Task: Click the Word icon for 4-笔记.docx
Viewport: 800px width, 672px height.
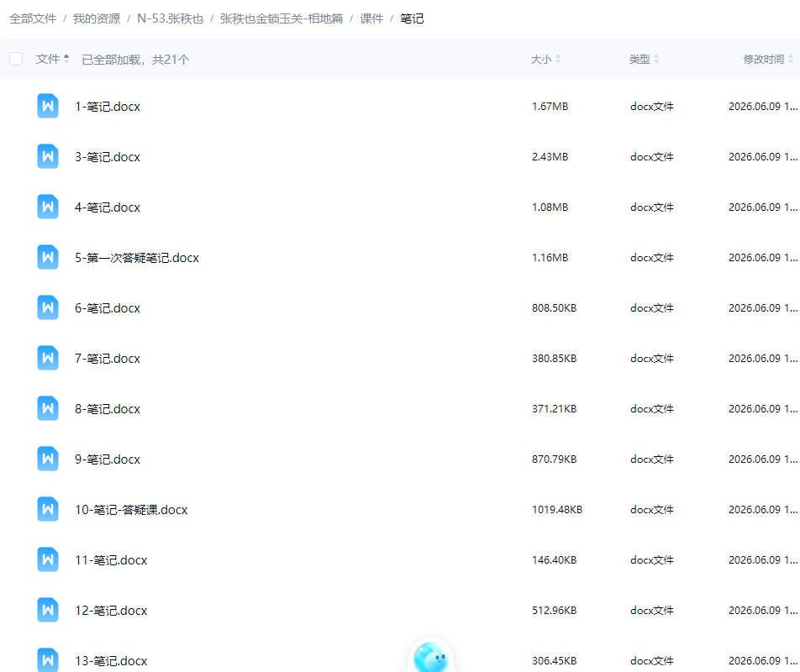Action: tap(47, 207)
